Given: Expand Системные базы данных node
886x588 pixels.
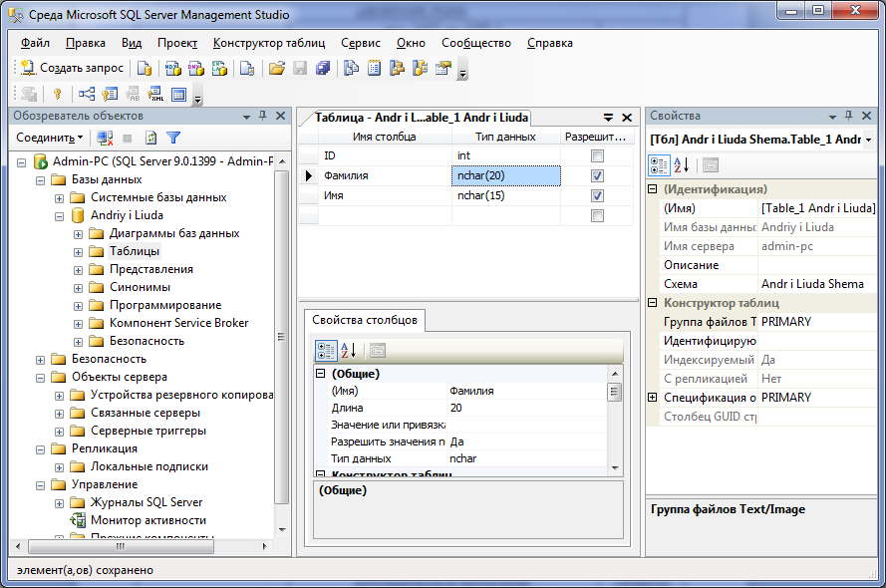Looking at the screenshot, I should pyautogui.click(x=60, y=199).
